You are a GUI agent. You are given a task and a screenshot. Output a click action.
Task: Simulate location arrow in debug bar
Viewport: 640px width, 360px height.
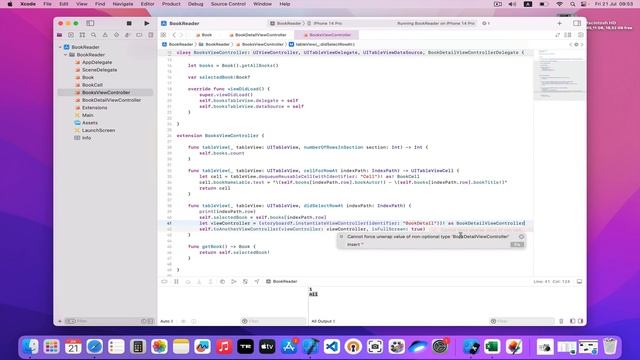(x=257, y=282)
